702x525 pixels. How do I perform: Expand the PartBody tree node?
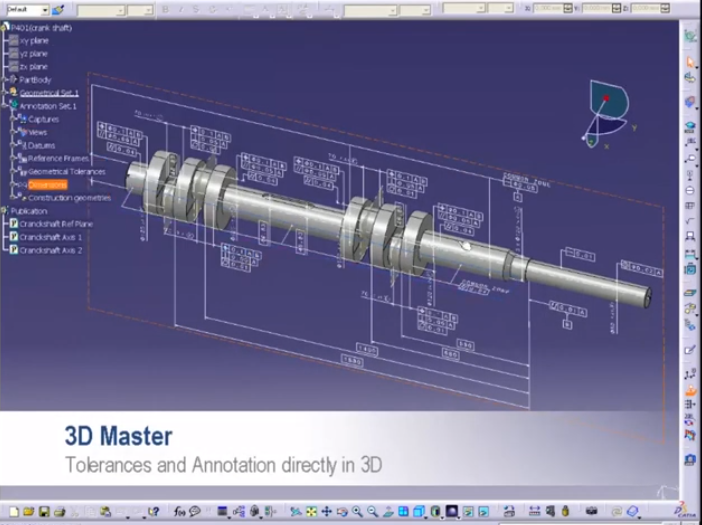4,80
